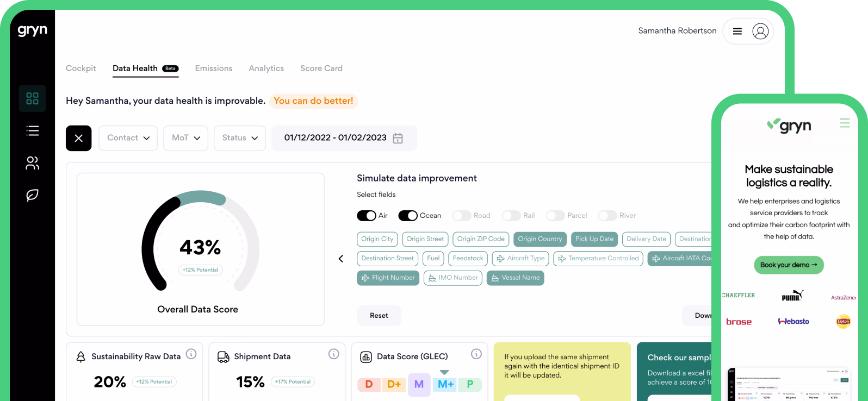Click the Book your demo button
Image resolution: width=868 pixels, height=401 pixels.
click(789, 265)
